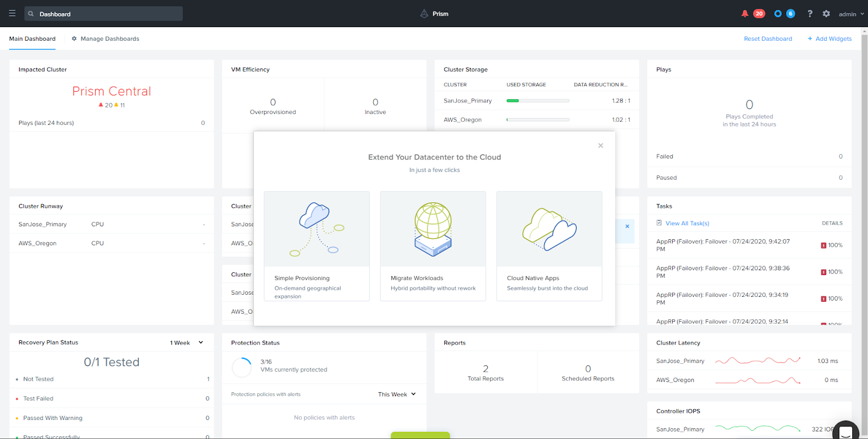Click the 1.03 ms latency value
Viewport: 868px width, 439px height.
click(827, 361)
